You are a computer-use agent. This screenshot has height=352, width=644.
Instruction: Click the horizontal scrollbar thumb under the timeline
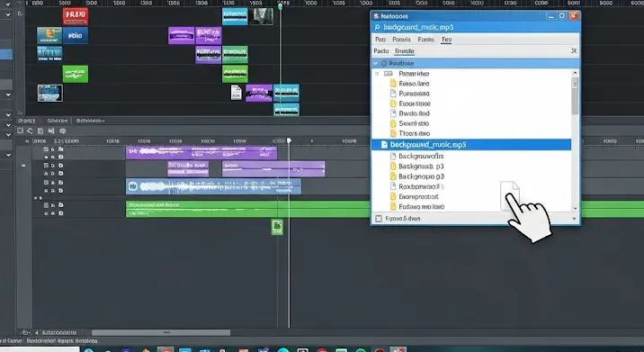[161, 332]
